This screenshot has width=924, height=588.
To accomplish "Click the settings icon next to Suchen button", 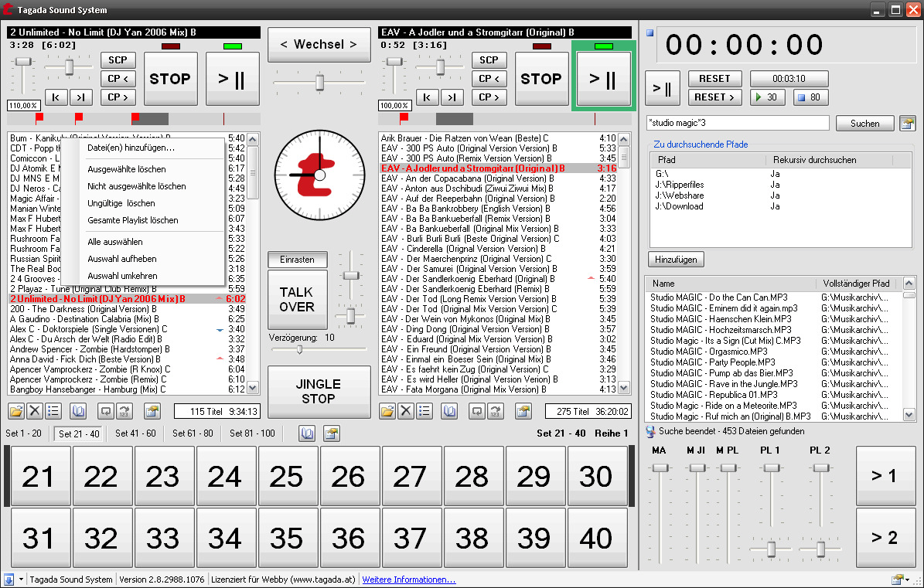I will (907, 124).
